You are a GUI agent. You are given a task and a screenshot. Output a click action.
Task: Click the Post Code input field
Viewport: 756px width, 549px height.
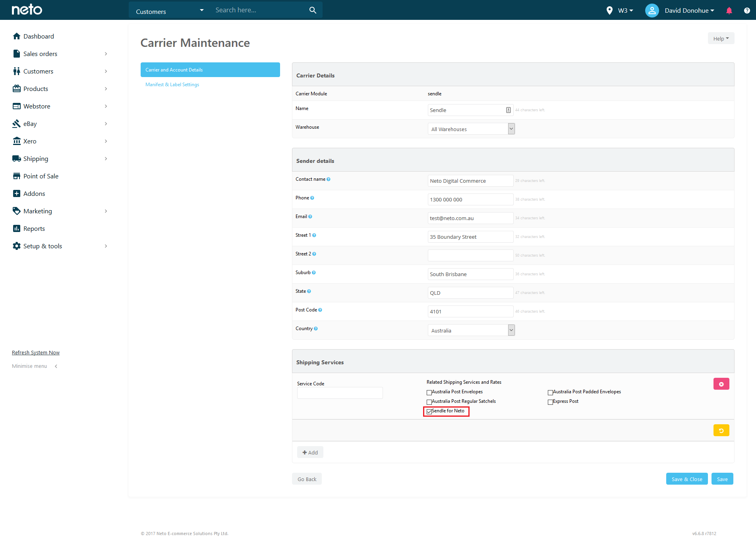point(470,311)
